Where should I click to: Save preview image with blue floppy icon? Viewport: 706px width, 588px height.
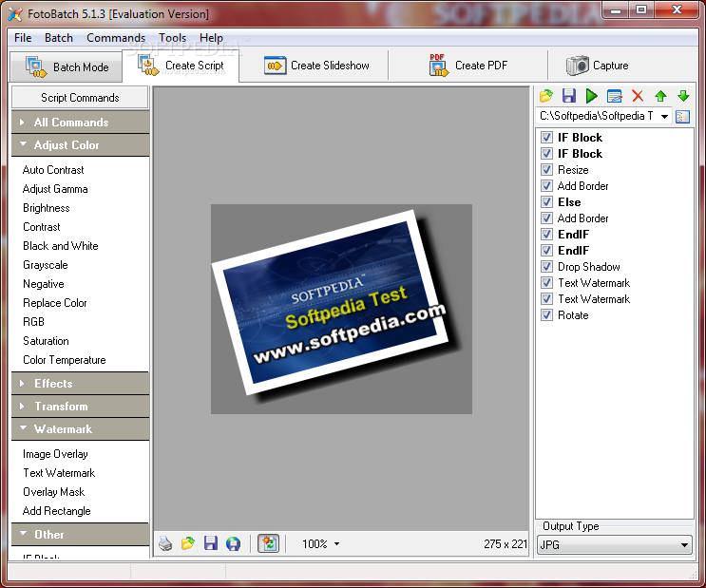coord(211,543)
